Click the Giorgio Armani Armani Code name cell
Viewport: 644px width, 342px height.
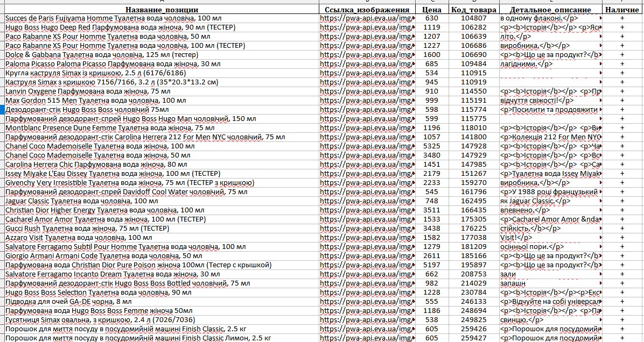(x=162, y=256)
